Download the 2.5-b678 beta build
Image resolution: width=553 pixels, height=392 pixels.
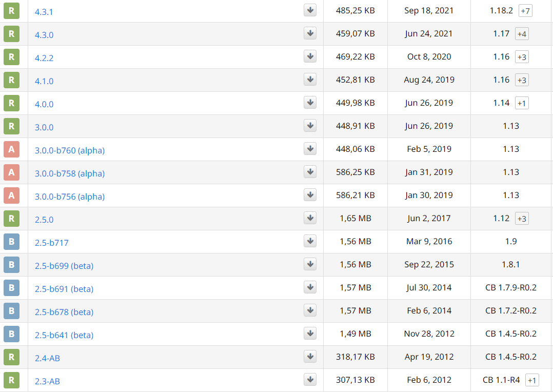[310, 310]
